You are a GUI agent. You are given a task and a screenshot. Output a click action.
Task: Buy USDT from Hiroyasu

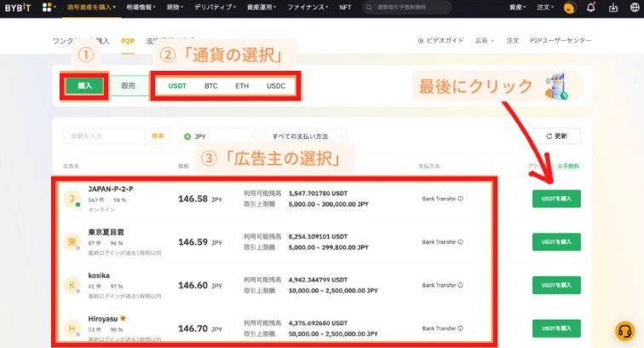pyautogui.click(x=556, y=328)
